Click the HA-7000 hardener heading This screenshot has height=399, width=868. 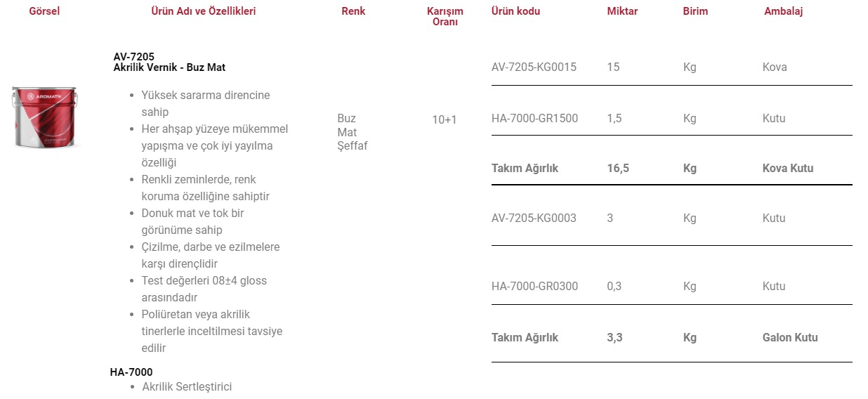coord(131,372)
